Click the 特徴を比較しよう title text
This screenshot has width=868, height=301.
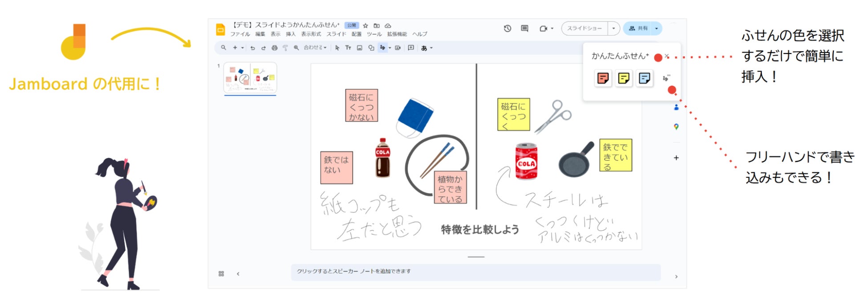[x=480, y=230]
